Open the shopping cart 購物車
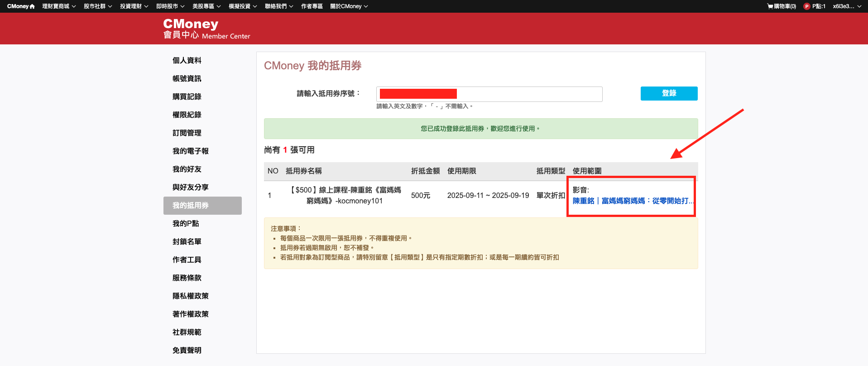The width and height of the screenshot is (868, 366). (x=782, y=6)
